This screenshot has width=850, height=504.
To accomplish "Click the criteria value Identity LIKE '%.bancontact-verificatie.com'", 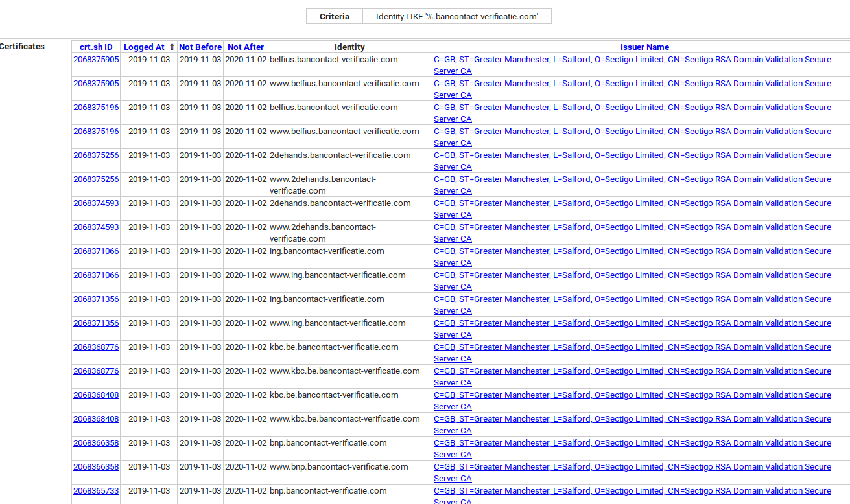I will (x=457, y=17).
